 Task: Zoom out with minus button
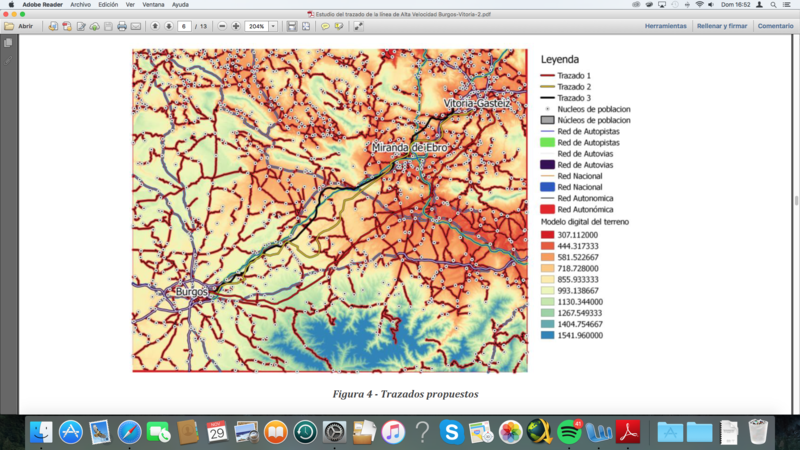tap(222, 26)
